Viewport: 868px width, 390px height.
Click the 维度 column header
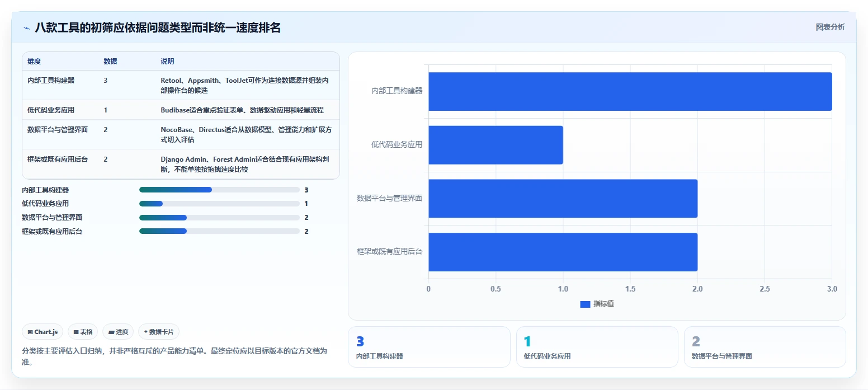coord(34,62)
